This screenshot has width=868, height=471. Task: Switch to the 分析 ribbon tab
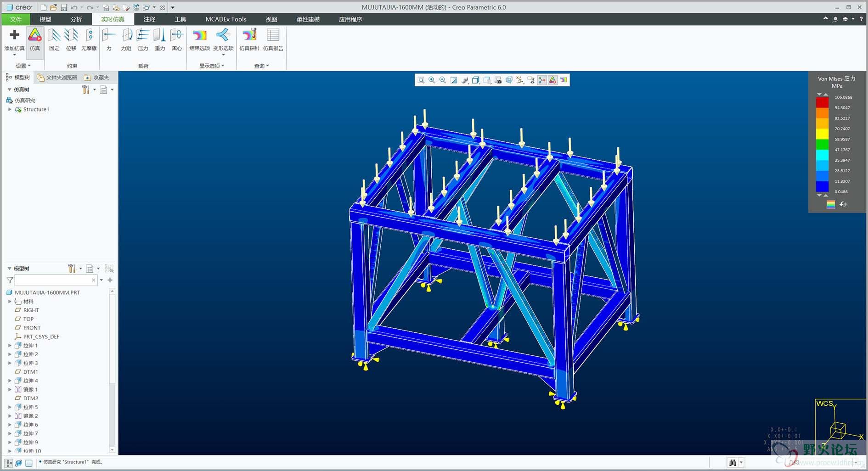click(x=76, y=19)
